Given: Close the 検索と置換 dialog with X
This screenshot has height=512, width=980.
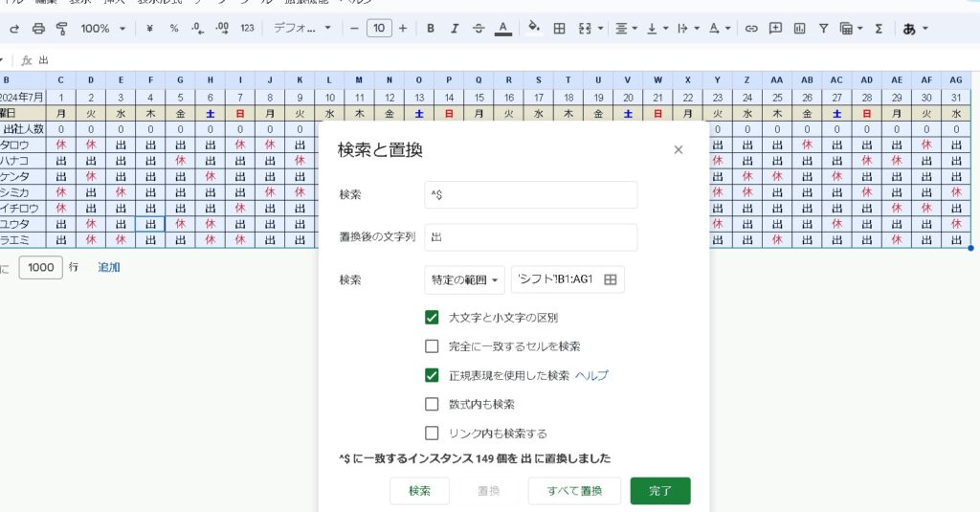Looking at the screenshot, I should [679, 149].
